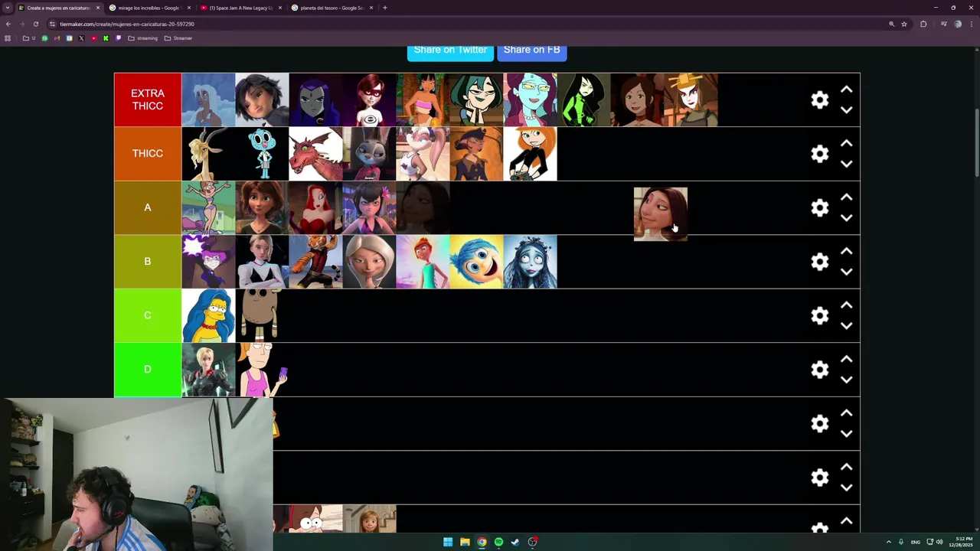Open Steam from taskbar
This screenshot has width=980, height=551.
(x=515, y=542)
